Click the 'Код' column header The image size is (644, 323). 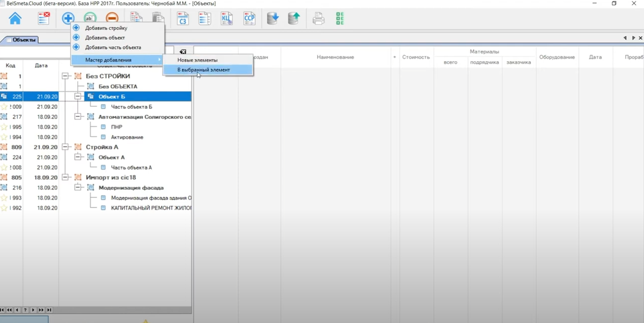point(11,65)
